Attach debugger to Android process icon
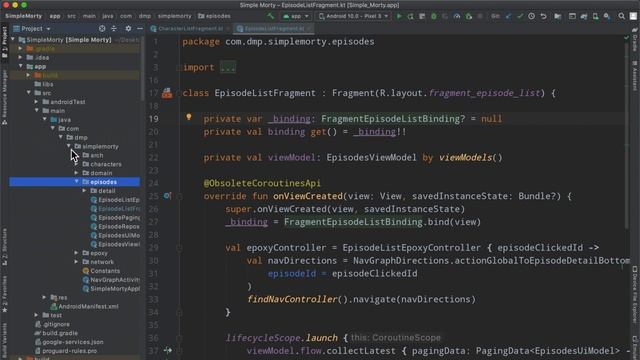 [469, 16]
